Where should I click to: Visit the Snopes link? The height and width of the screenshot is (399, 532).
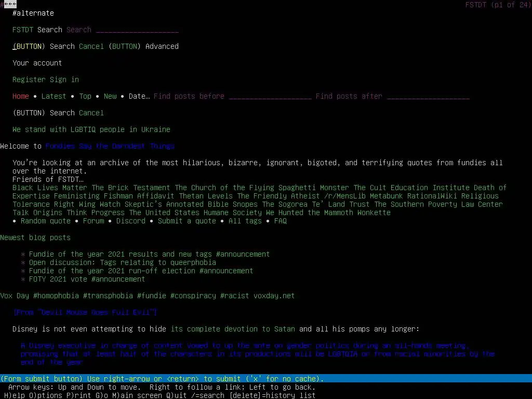245,204
